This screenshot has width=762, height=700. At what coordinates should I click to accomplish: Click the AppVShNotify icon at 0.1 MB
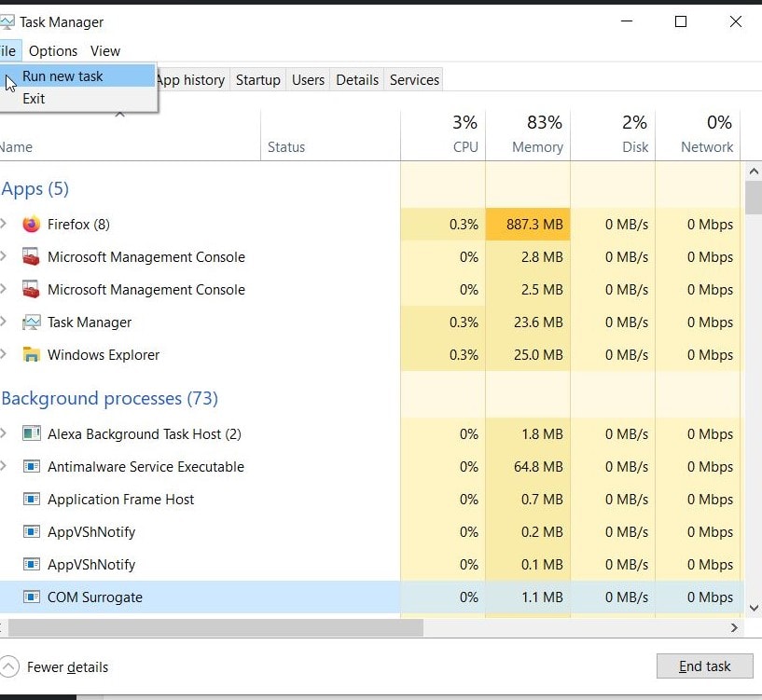point(32,564)
